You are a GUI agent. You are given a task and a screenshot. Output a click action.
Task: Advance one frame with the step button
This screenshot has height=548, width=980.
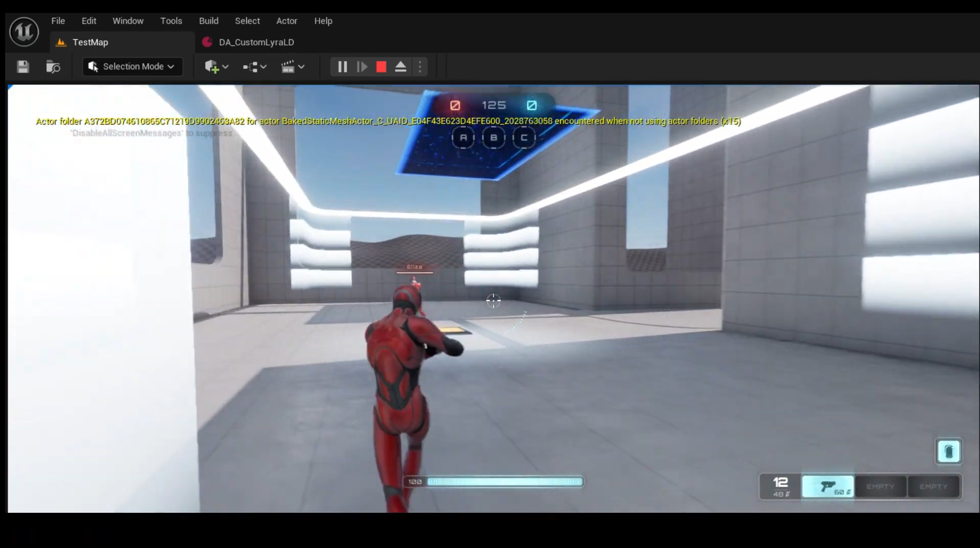click(x=362, y=67)
